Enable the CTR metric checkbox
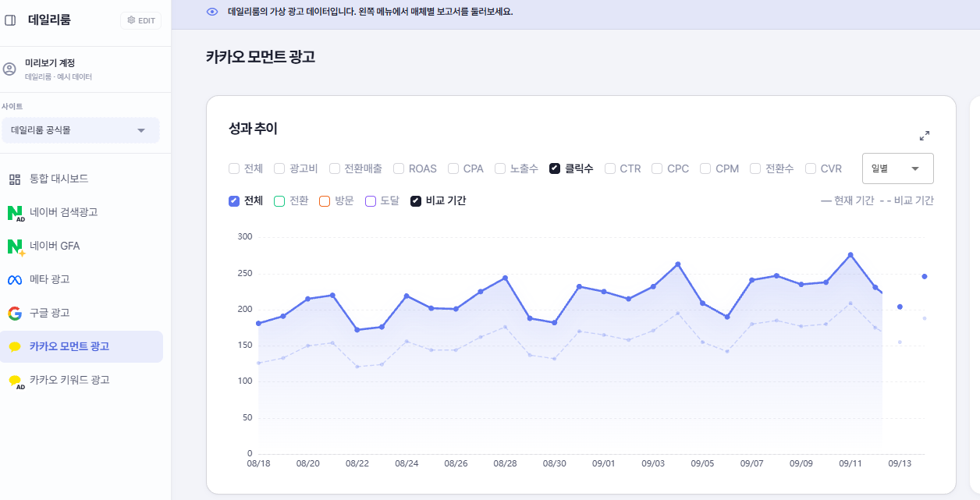980x500 pixels. 610,168
